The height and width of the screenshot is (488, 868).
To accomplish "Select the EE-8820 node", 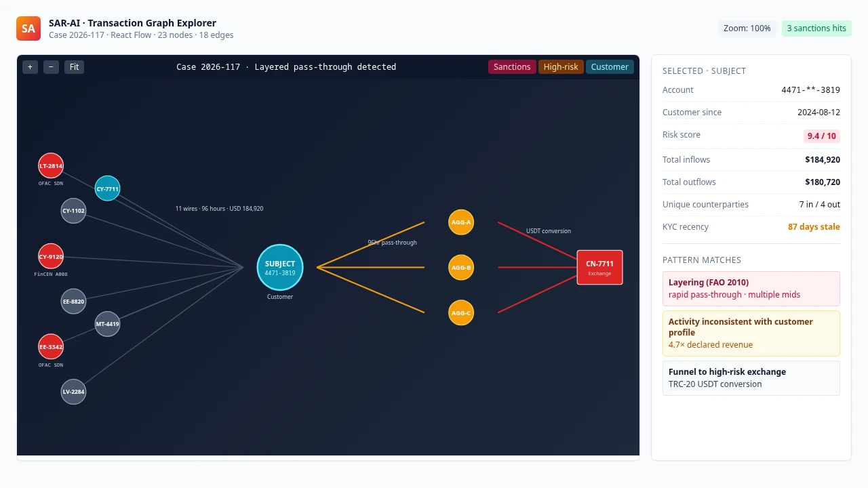I will [x=73, y=302].
